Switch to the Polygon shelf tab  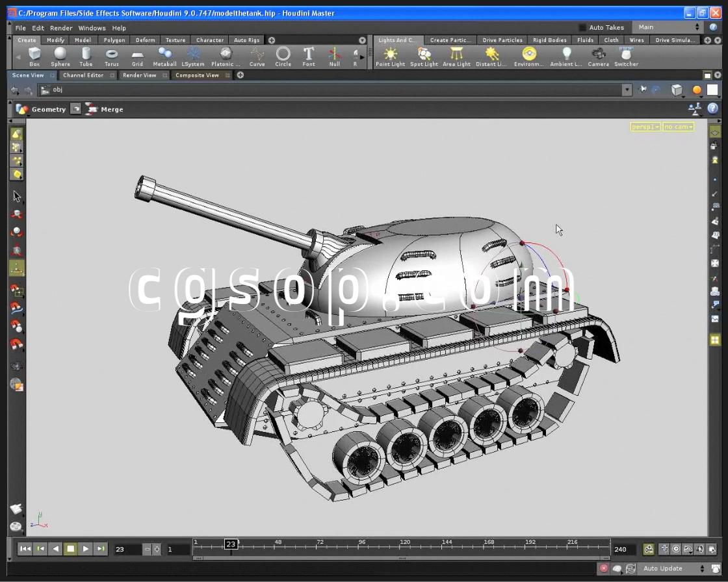pos(114,40)
